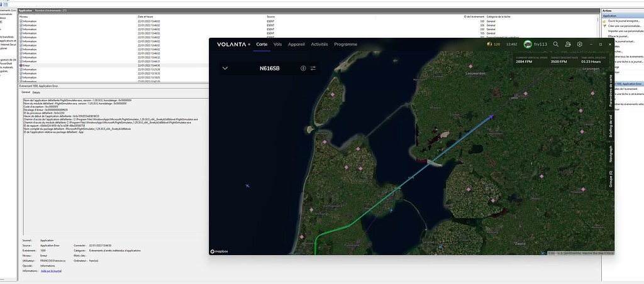Sort by Catégorie de la tâche column header
Viewport: 644px width, 284px height.
click(x=498, y=16)
